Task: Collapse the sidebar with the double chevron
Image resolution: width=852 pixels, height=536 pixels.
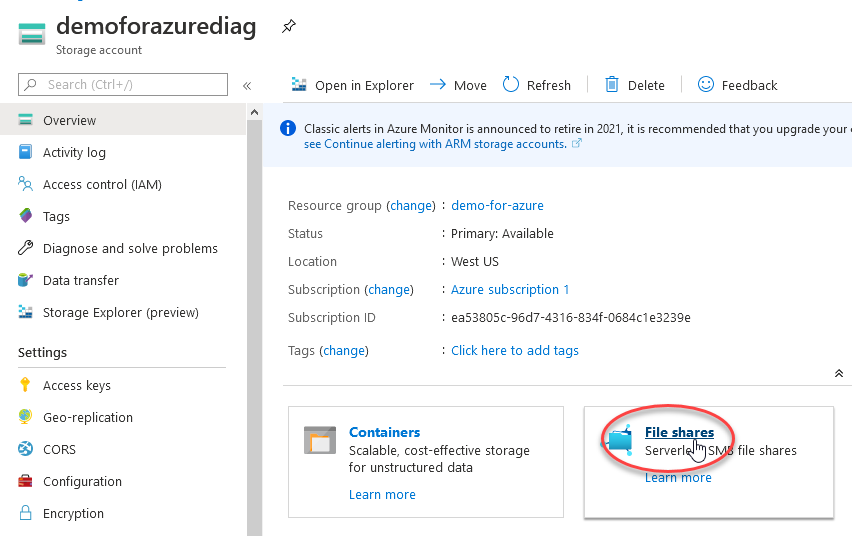Action: [247, 85]
